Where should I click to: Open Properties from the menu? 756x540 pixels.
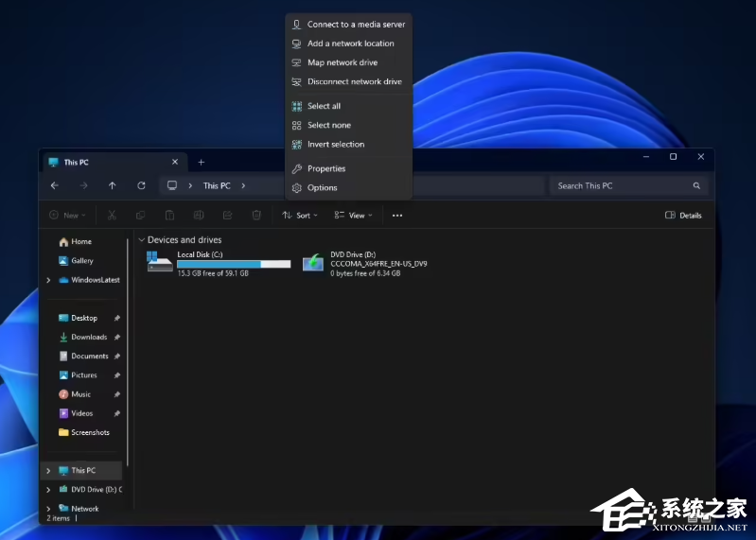click(349, 168)
